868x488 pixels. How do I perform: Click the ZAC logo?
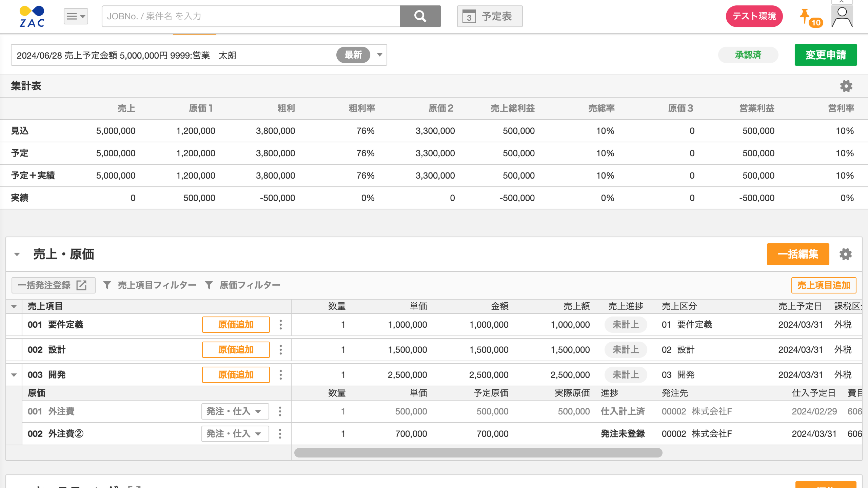(33, 16)
